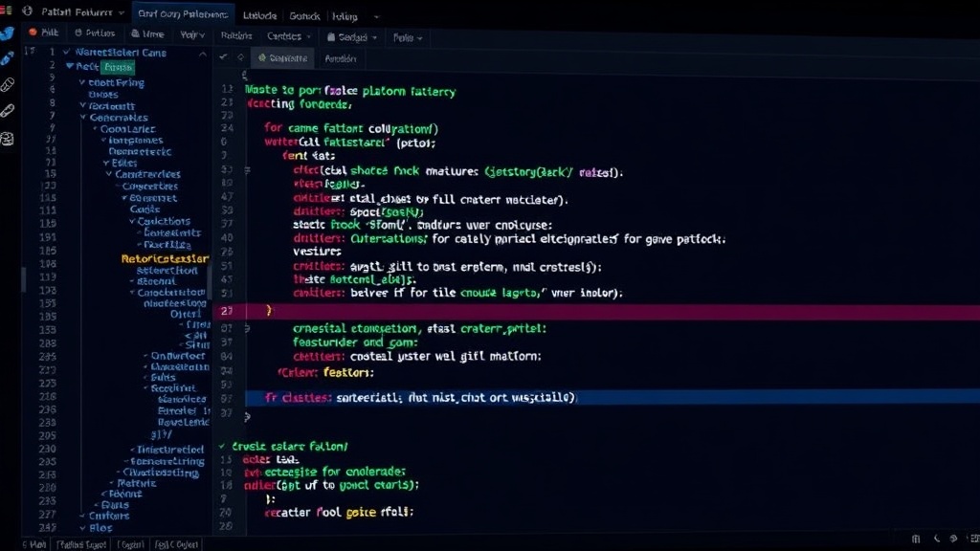Toggle the fold marker below the red highlighted line
980x551 pixels.
(248, 328)
